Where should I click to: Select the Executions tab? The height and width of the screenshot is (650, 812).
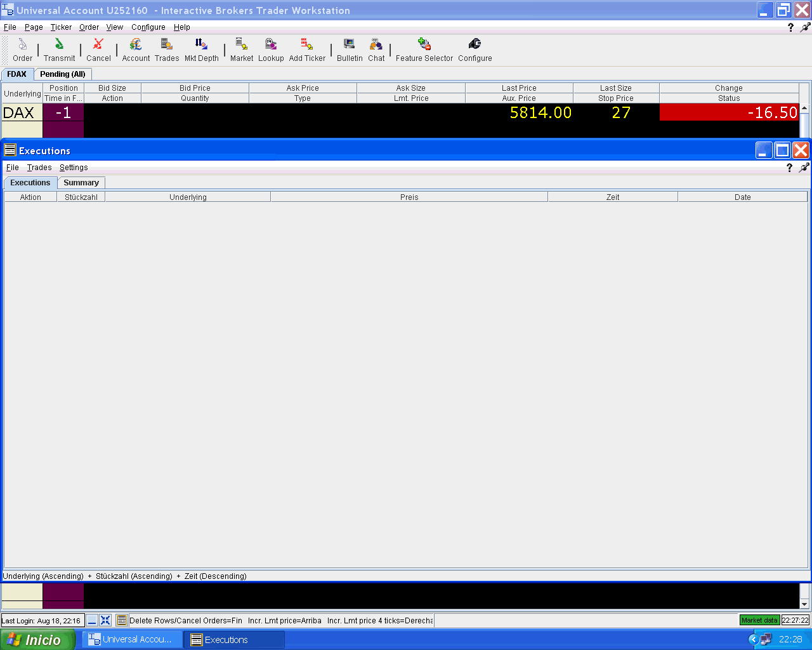(30, 183)
